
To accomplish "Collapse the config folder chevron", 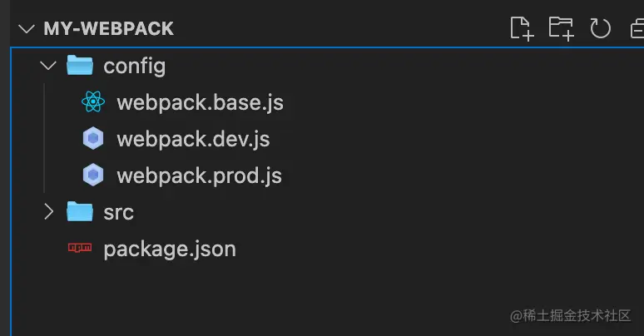I will 48,66.
